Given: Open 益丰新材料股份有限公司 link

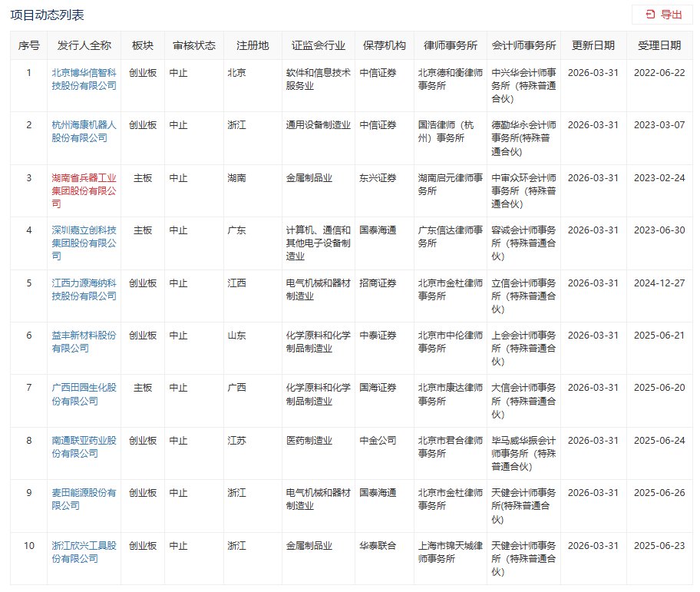Looking at the screenshot, I should click(x=84, y=342).
